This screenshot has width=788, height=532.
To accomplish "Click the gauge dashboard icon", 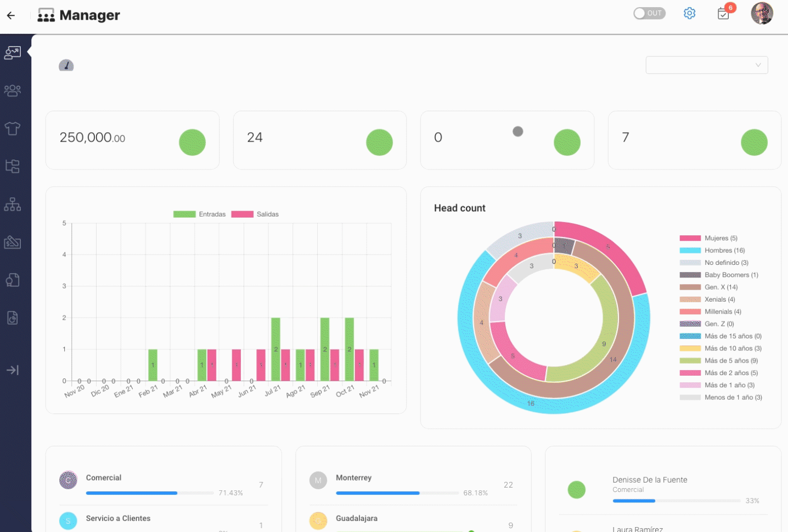I will click(x=66, y=65).
